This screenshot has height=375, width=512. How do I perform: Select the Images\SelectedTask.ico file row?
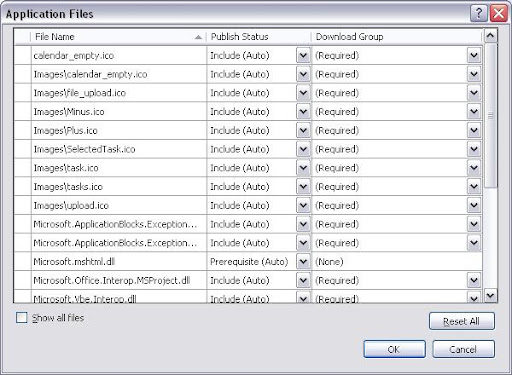coord(248,149)
